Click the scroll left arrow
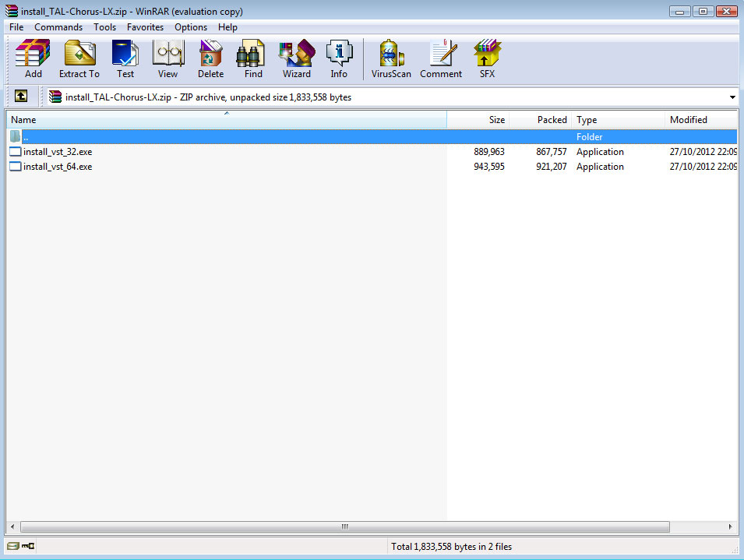This screenshot has width=744, height=560. point(12,527)
